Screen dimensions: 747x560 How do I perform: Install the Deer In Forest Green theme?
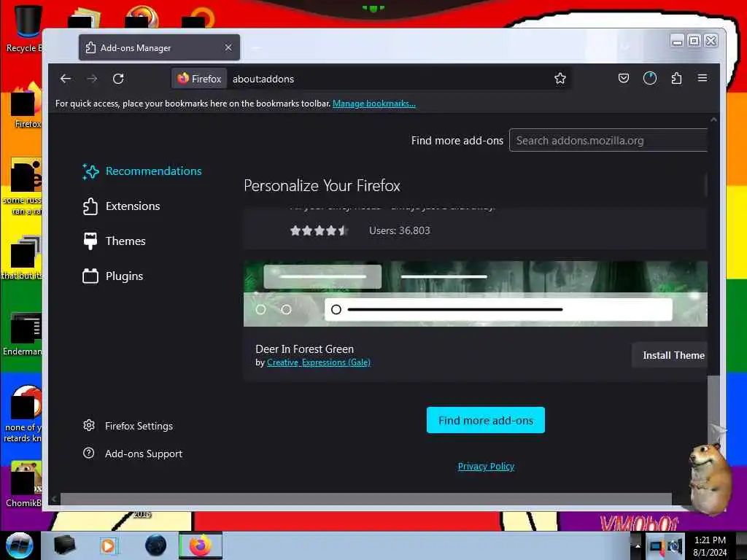point(670,355)
